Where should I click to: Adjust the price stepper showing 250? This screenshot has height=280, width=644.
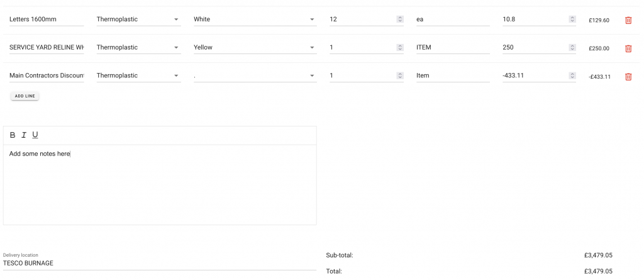[572, 48]
